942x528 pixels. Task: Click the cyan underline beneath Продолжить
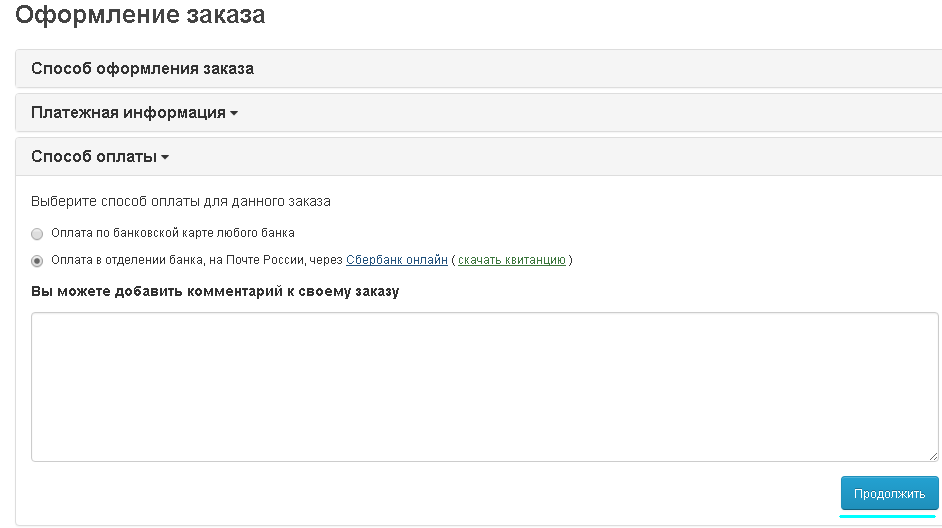(x=889, y=517)
